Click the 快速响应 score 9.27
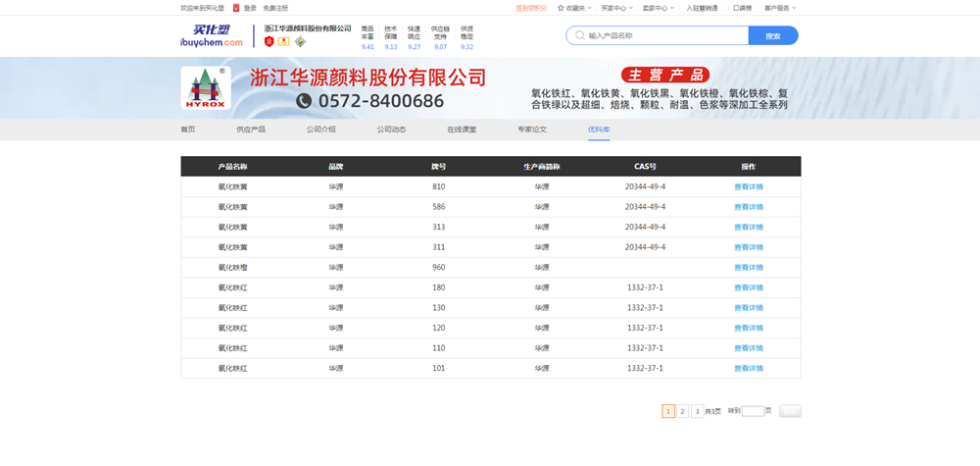This screenshot has width=980, height=466. [415, 47]
